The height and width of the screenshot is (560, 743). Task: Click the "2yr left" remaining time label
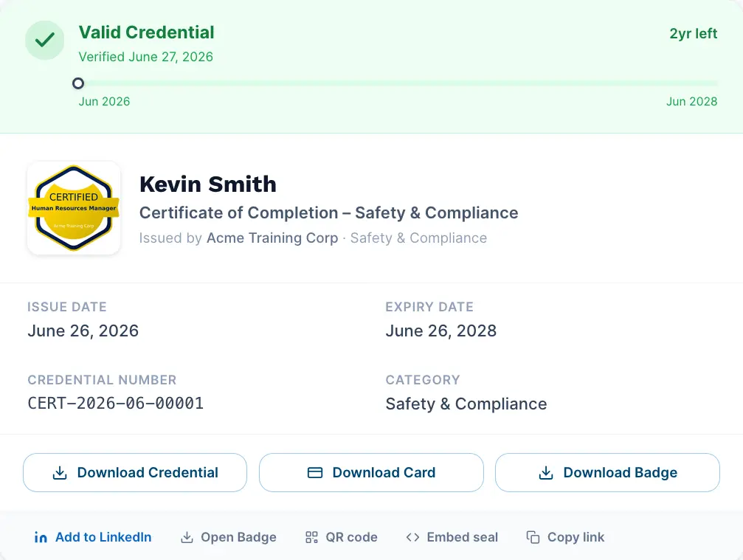coord(694,34)
